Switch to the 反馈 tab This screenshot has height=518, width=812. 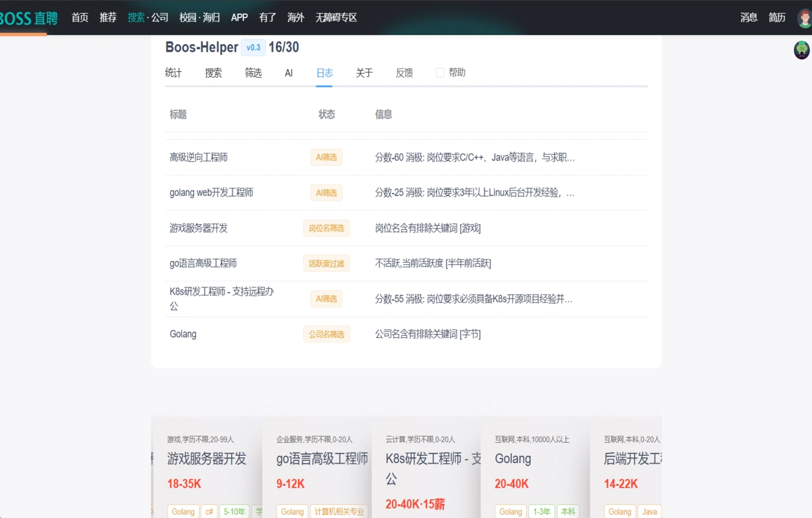404,73
